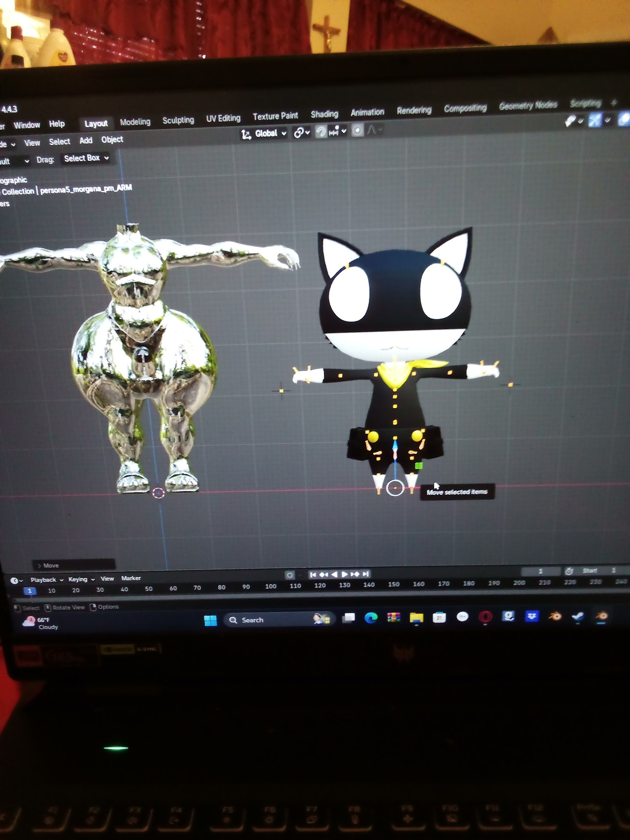Toggle auto keying record button
The image size is (630, 840).
(x=290, y=575)
